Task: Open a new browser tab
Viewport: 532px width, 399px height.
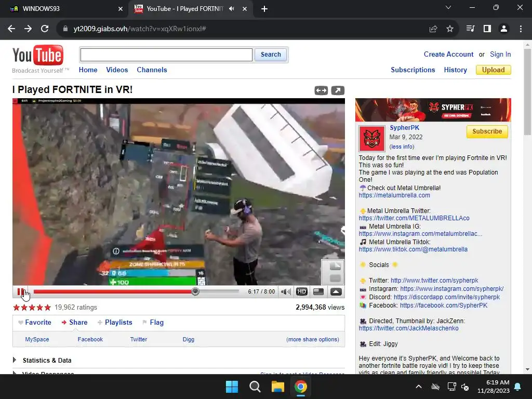Action: click(264, 9)
